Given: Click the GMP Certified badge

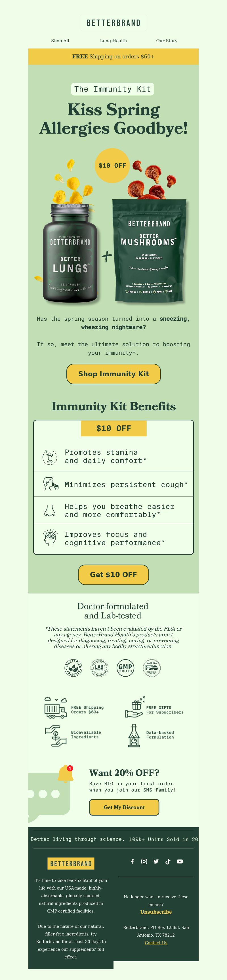Looking at the screenshot, I should tap(125, 668).
